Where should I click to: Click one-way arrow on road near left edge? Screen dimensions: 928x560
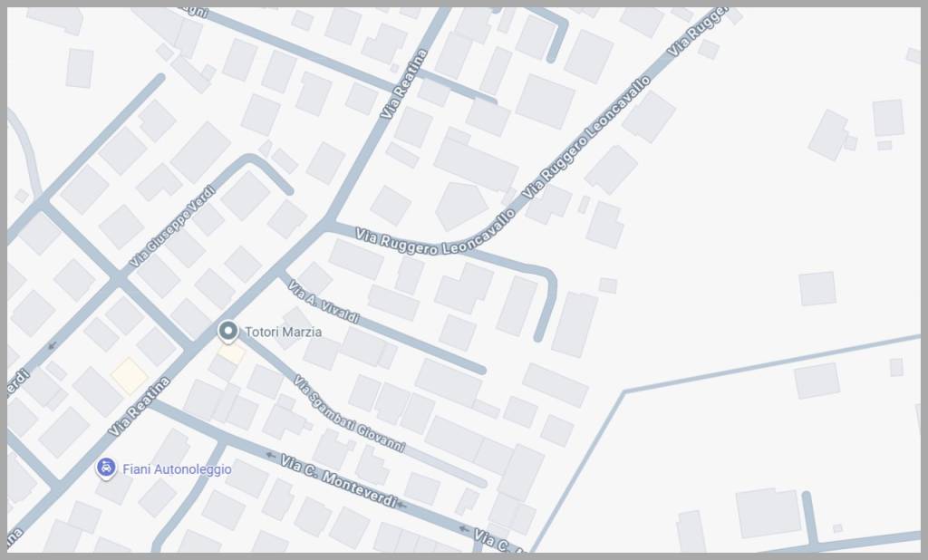pyautogui.click(x=52, y=345)
